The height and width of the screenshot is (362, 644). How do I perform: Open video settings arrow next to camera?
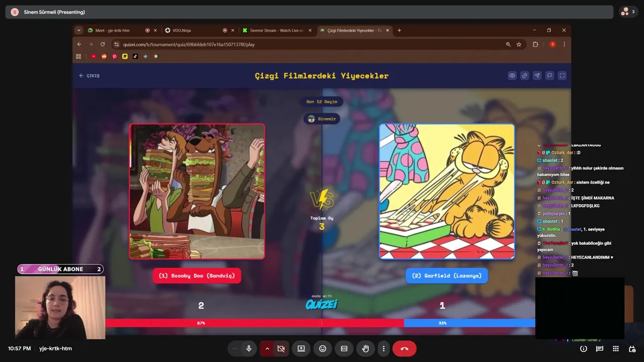267,348
